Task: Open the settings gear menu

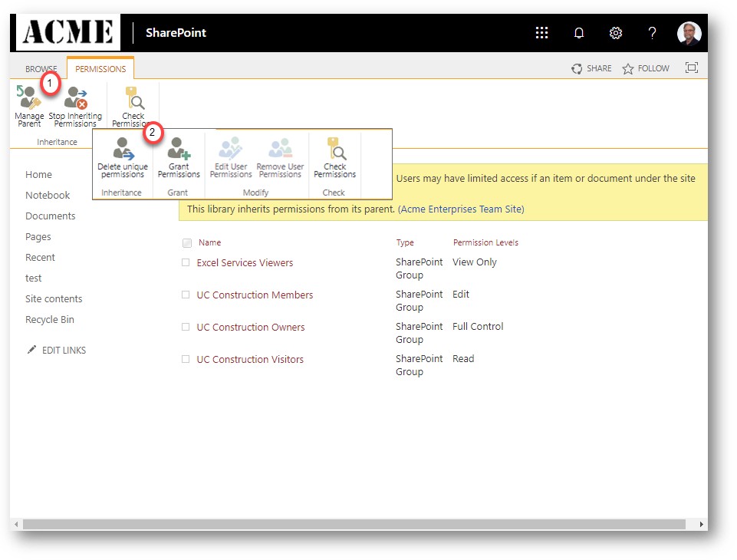Action: point(615,32)
